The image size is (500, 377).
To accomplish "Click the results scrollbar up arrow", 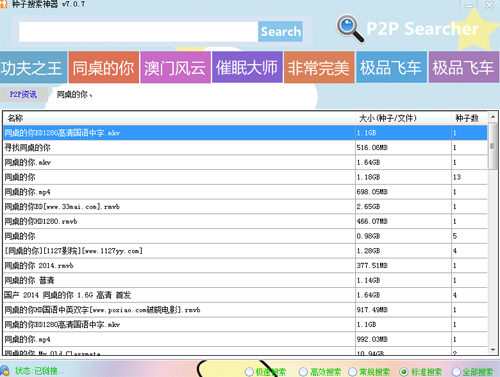I will point(493,117).
